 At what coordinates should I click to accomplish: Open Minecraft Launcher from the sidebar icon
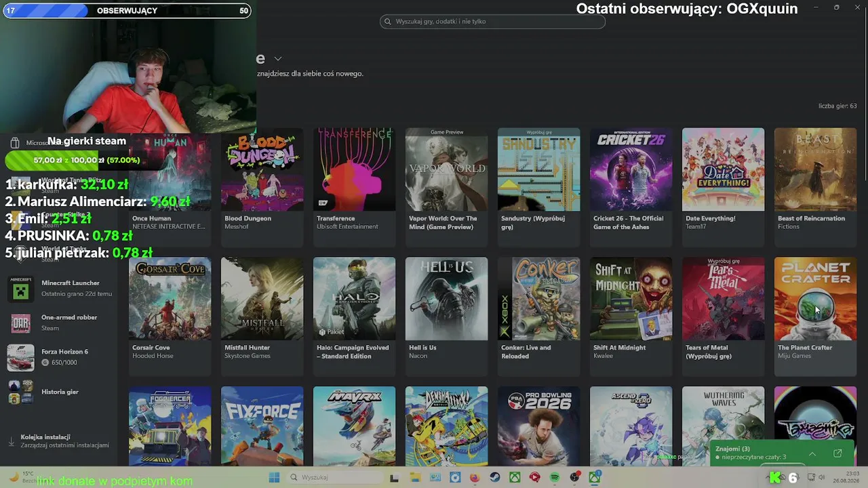pyautogui.click(x=20, y=289)
